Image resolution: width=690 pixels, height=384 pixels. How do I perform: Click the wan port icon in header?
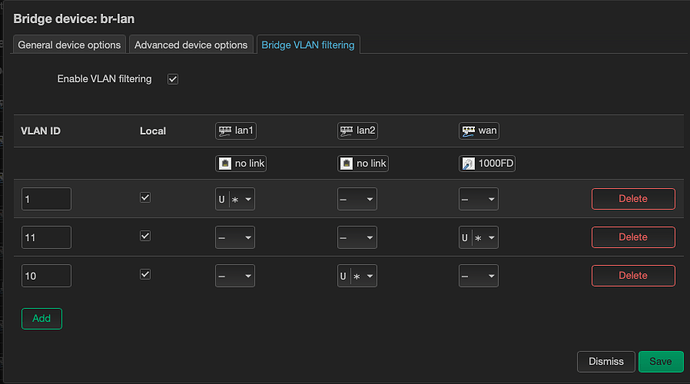click(x=468, y=131)
